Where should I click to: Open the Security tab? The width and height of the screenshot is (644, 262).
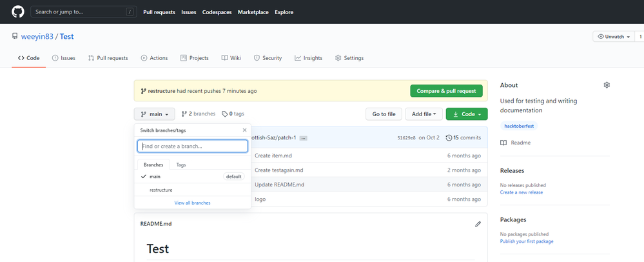click(x=268, y=58)
